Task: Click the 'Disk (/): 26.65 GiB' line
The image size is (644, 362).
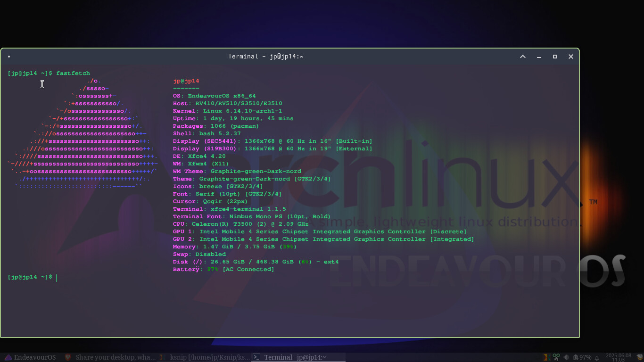Action: (256, 262)
